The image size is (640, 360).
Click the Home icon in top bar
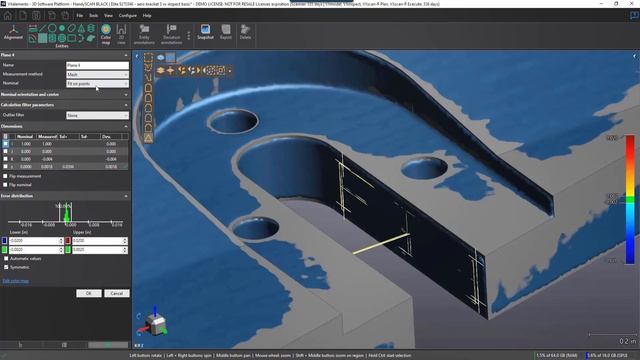pos(8,16)
